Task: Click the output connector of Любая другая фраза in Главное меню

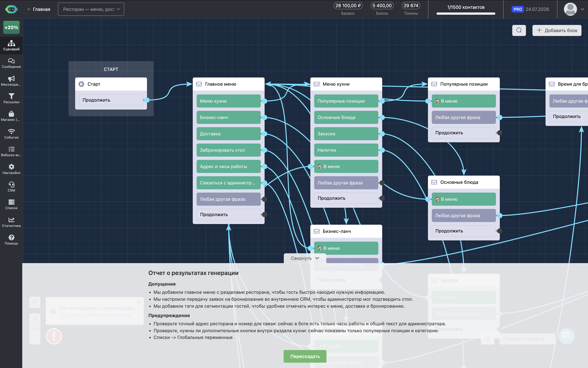Action: tap(264, 199)
